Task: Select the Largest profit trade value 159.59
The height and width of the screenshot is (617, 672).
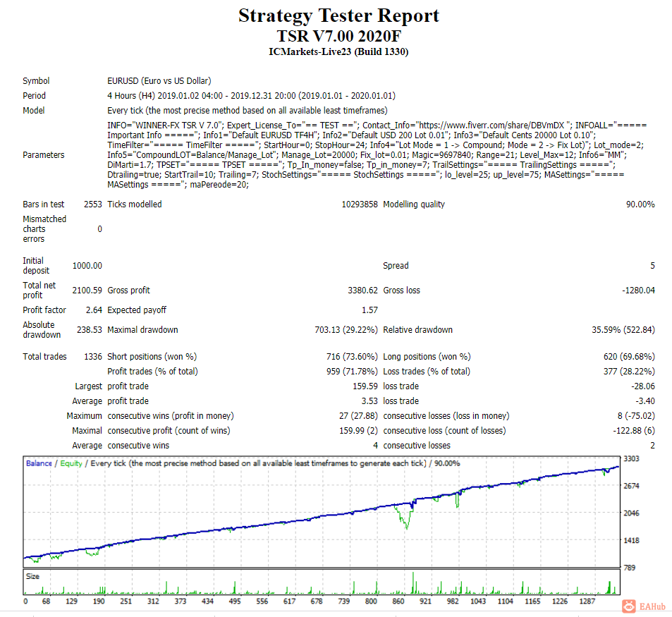Action: 365,386
